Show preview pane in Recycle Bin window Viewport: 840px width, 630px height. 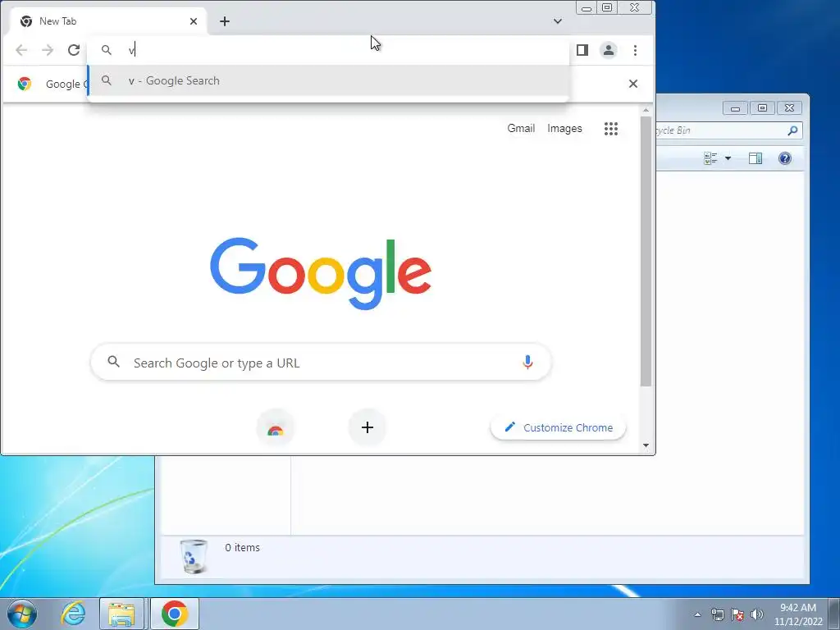[756, 158]
